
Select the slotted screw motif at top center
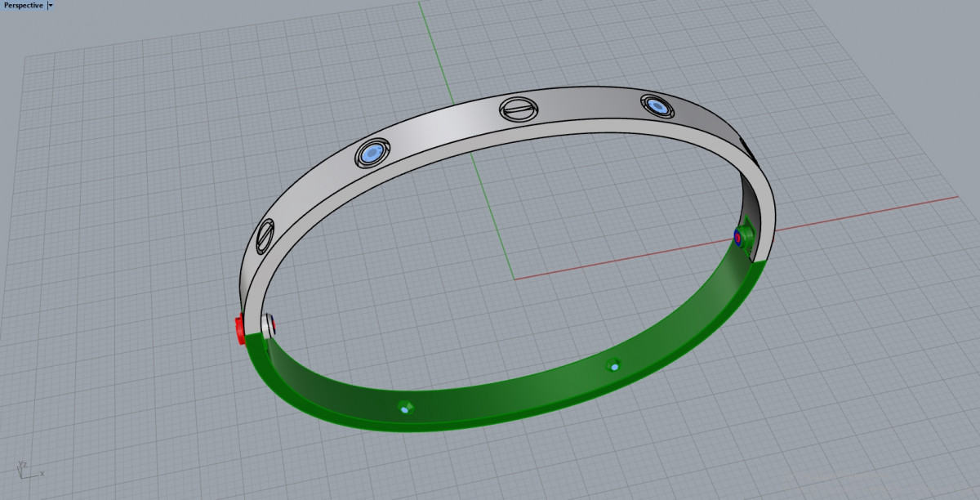click(x=518, y=107)
